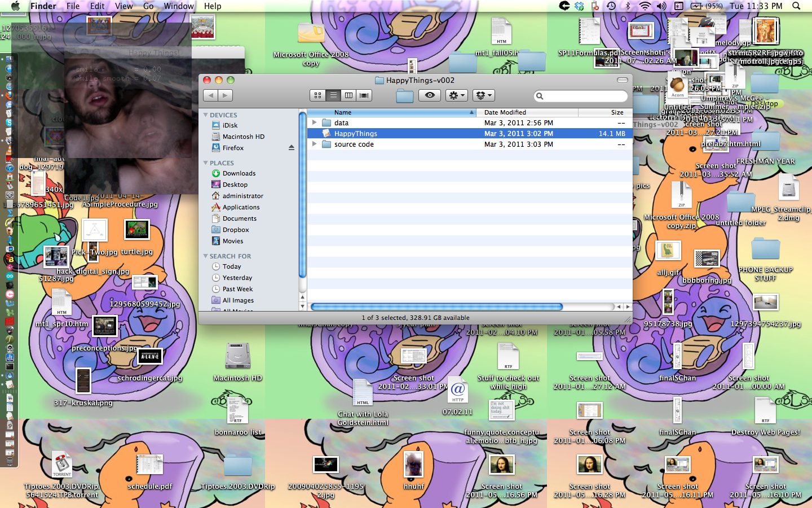
Task: Open the File menu
Action: tap(73, 6)
